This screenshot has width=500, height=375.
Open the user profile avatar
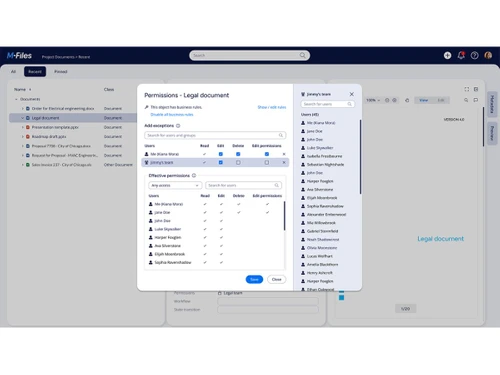pos(488,55)
